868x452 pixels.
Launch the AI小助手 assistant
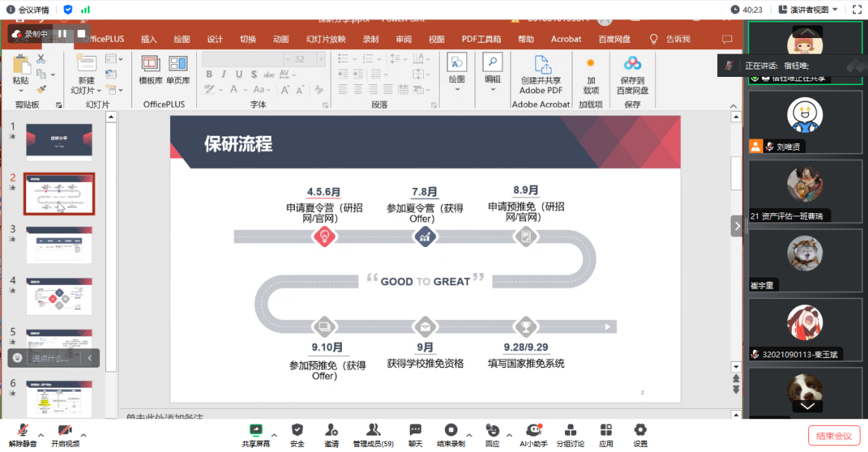click(533, 431)
